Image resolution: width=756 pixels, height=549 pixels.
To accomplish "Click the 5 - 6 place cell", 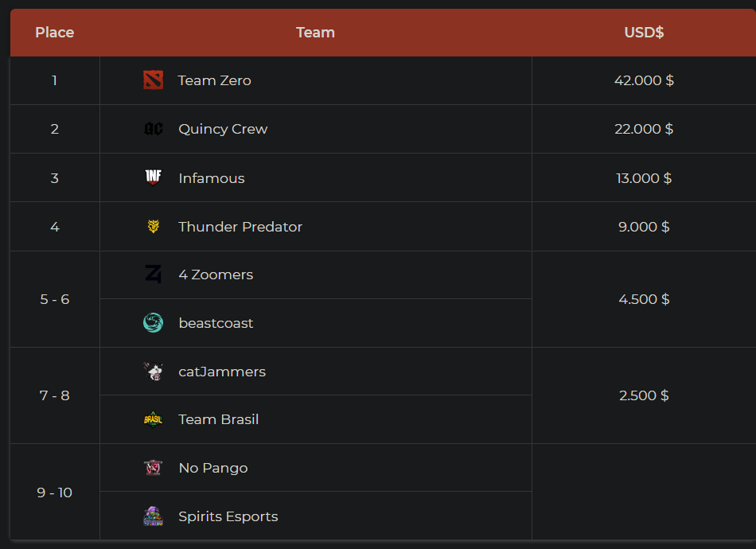I will (x=55, y=299).
